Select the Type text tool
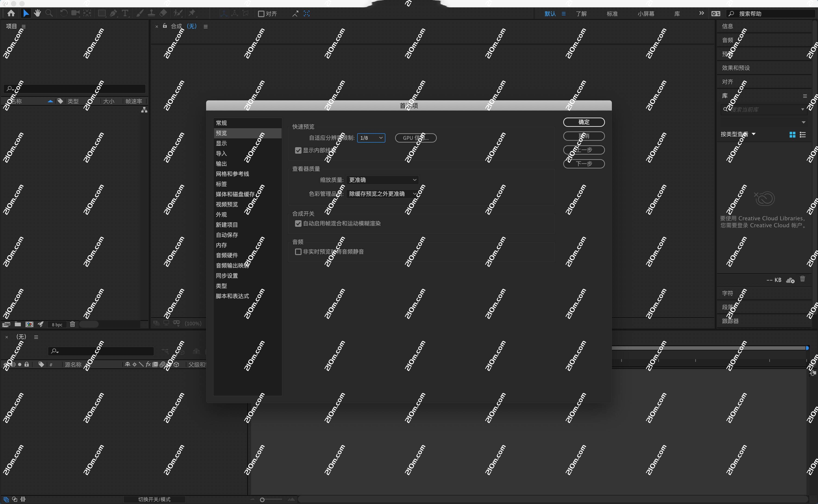 tap(125, 13)
